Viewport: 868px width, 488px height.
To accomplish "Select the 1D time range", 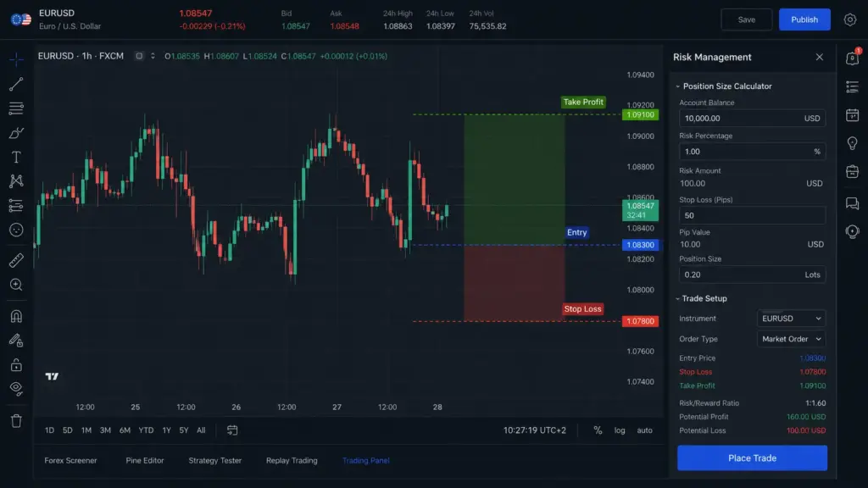I will [49, 430].
